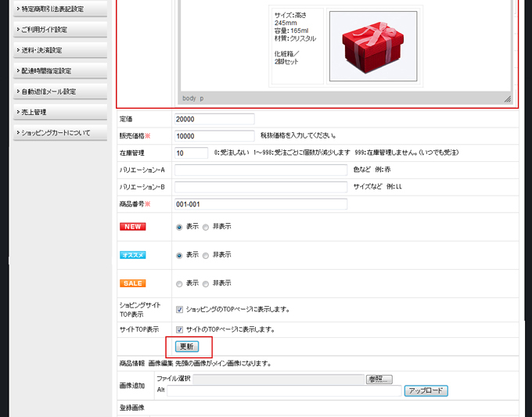This screenshot has width=532, height=417.
Task: Select 表示 radio for NEW badge
Action: pos(180,227)
